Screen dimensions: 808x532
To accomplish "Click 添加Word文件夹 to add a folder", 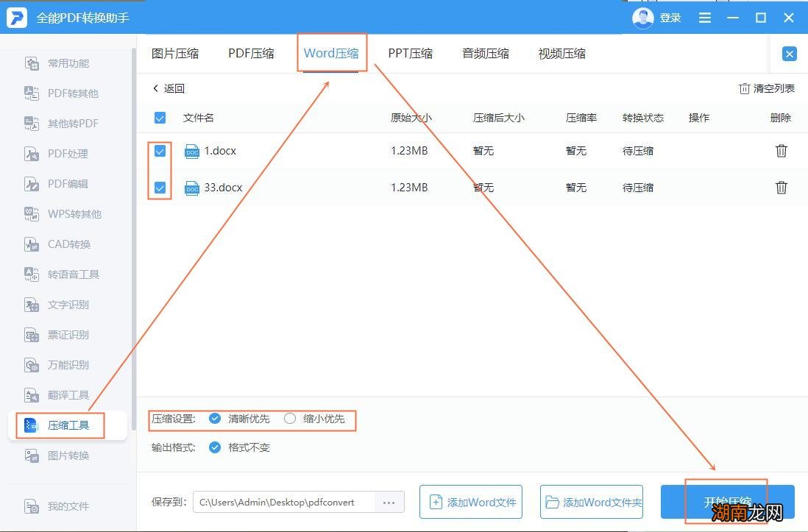I will pos(591,502).
